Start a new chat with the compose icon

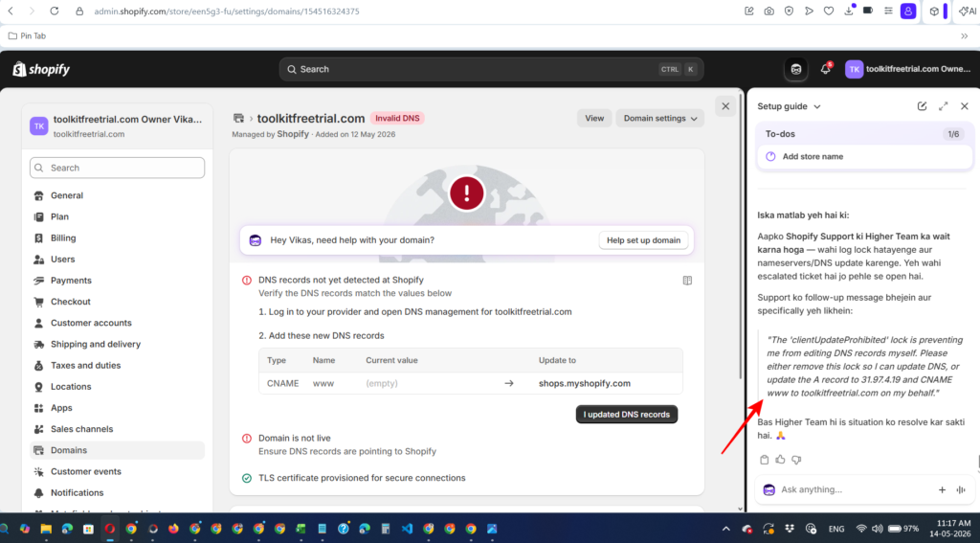(x=922, y=106)
